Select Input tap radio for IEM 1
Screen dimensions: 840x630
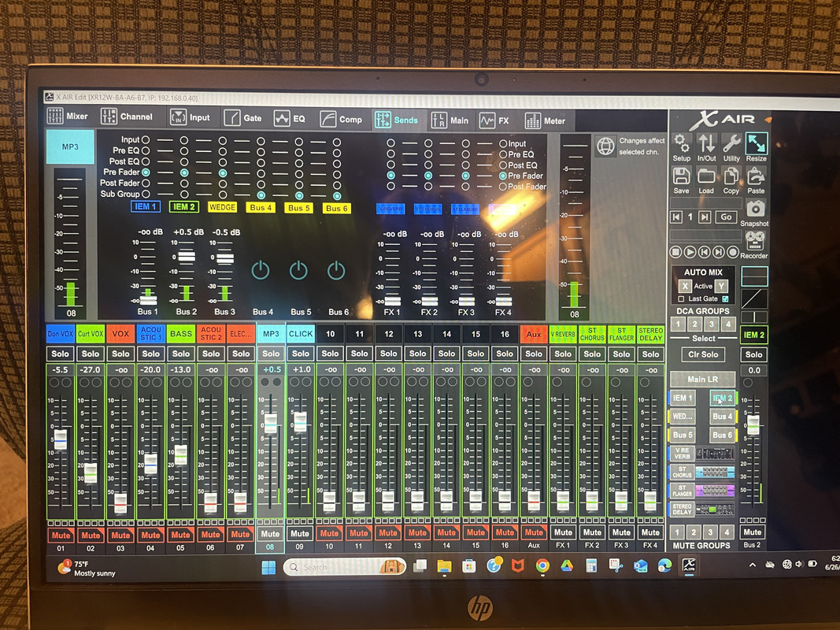click(146, 140)
